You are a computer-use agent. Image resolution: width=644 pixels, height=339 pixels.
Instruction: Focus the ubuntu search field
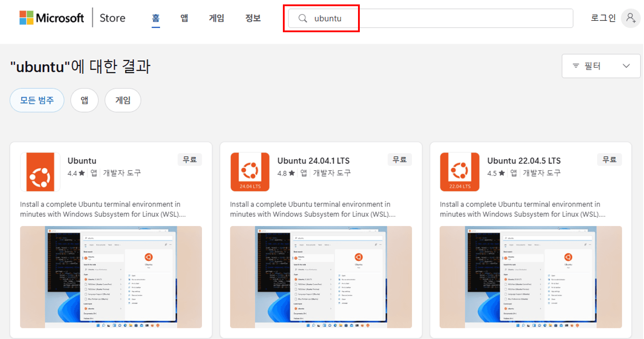[x=431, y=19]
